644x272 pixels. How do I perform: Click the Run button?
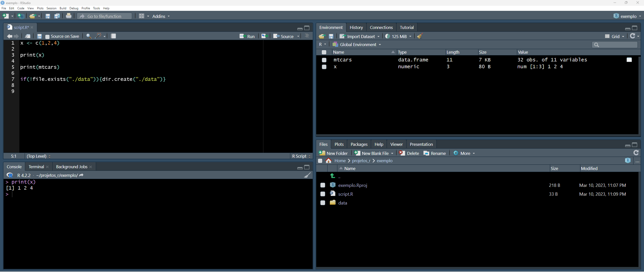[x=247, y=36]
